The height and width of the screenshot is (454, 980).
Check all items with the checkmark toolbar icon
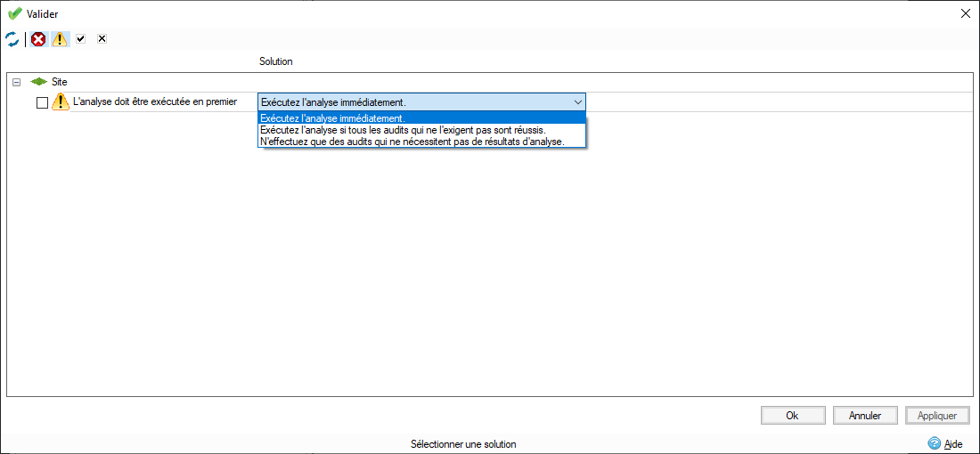point(80,39)
